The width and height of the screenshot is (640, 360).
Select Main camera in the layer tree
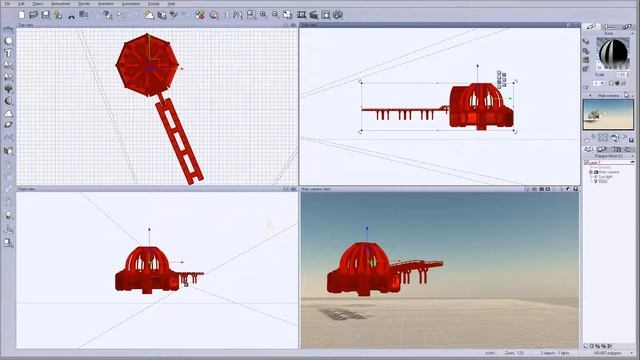(x=609, y=172)
